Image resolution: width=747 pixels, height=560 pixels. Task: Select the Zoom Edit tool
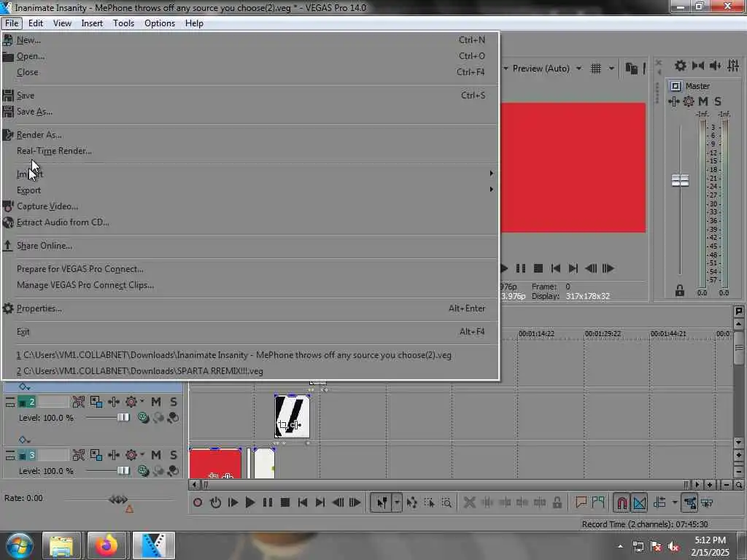(x=446, y=502)
